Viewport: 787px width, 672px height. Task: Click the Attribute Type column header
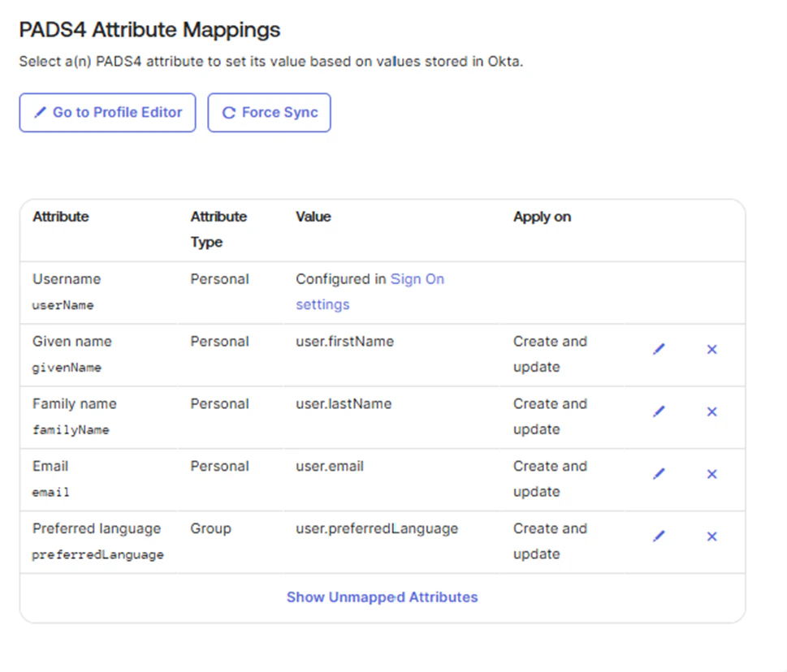[218, 229]
